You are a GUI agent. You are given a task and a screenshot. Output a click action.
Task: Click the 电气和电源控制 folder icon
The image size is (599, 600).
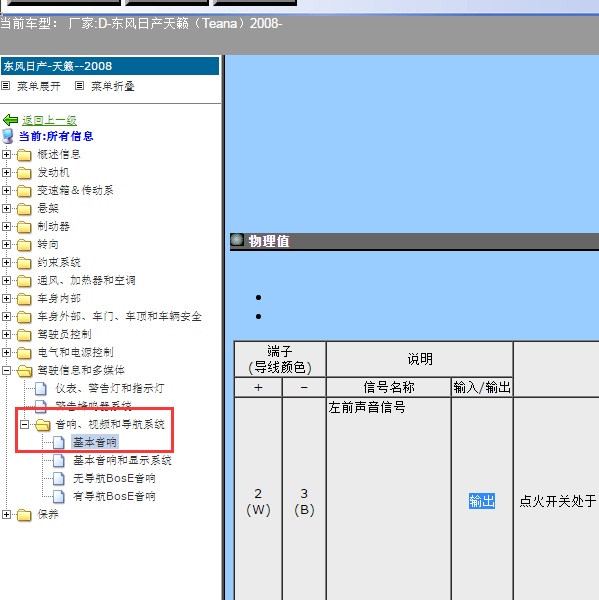[x=24, y=353]
